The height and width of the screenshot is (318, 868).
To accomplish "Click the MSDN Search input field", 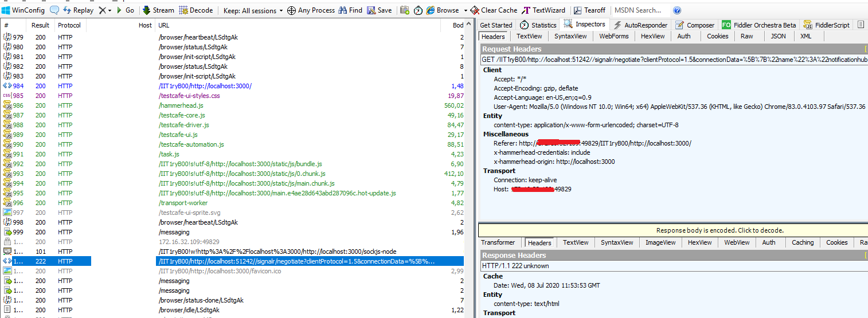I will [x=640, y=10].
